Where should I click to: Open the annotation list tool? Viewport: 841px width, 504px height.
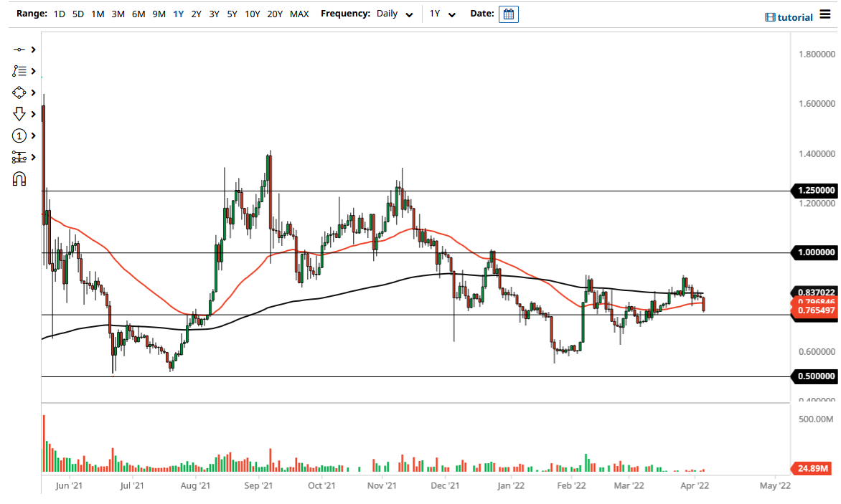19,71
